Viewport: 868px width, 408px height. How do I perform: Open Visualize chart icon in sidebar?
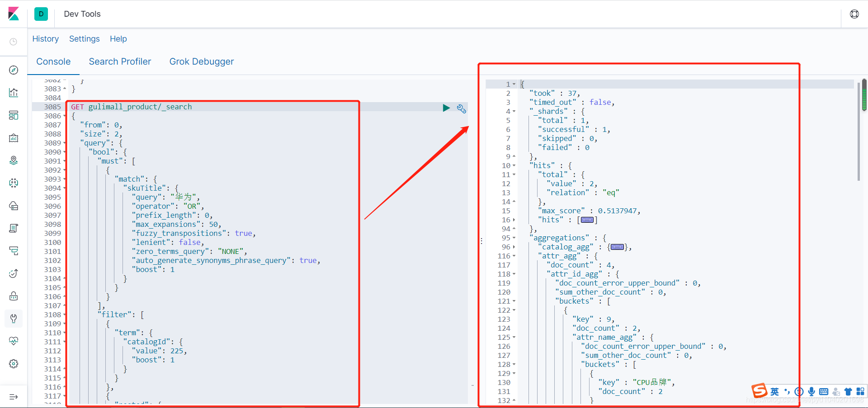click(14, 93)
